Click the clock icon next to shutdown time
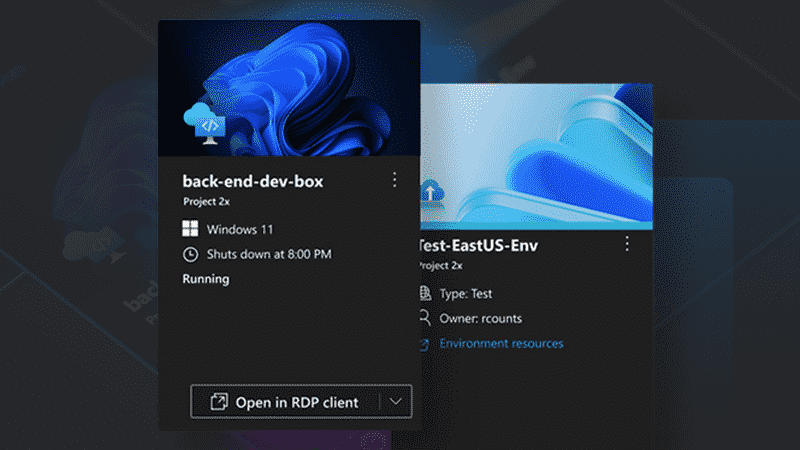Image resolution: width=800 pixels, height=450 pixels. coord(190,254)
